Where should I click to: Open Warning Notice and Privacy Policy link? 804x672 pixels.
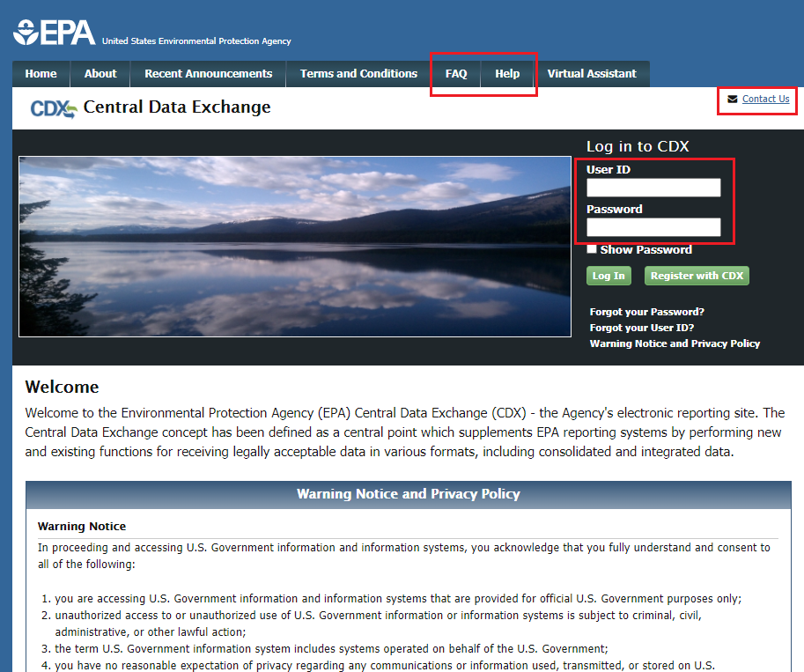(675, 343)
